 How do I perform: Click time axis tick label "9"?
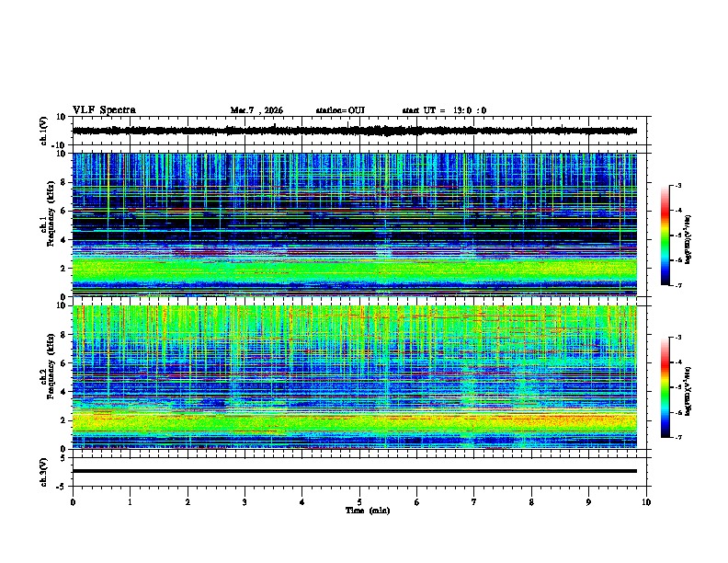(588, 502)
